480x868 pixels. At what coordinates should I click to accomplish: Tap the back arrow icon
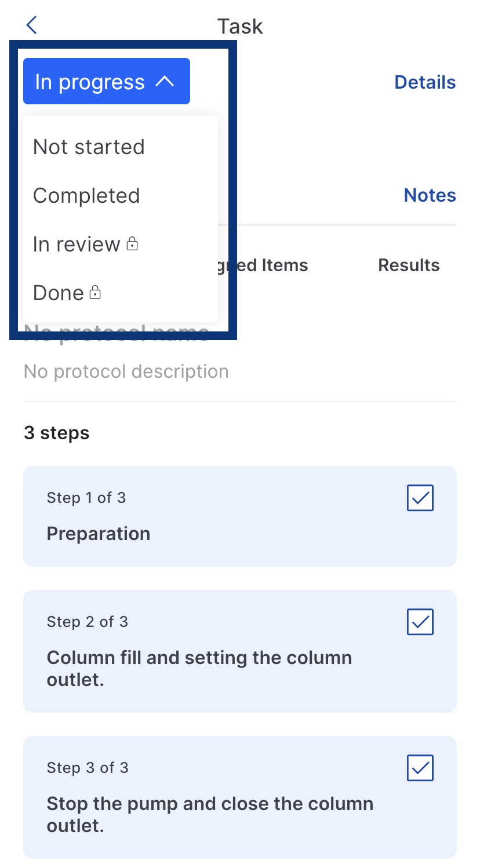pyautogui.click(x=32, y=25)
